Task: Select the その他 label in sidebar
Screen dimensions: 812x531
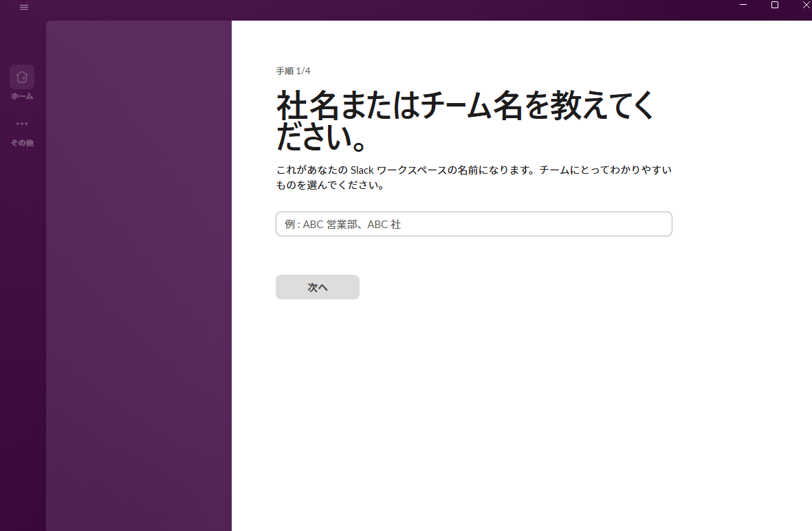Action: [x=22, y=143]
